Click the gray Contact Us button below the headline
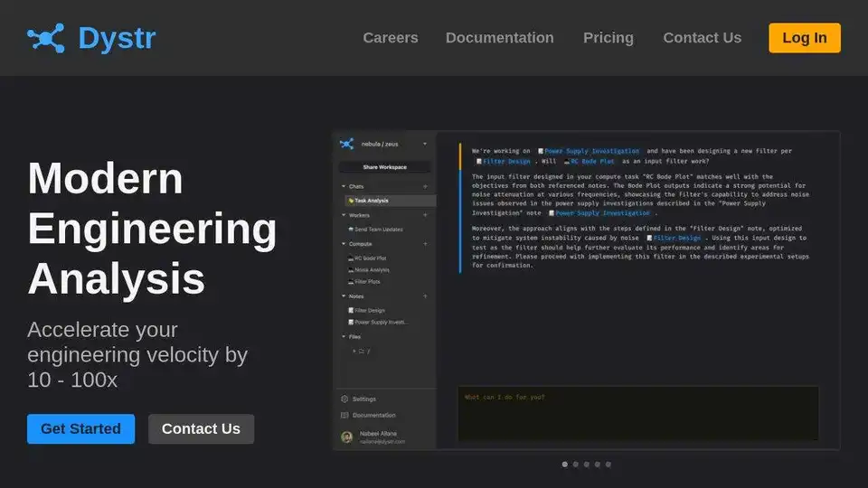Image resolution: width=868 pixels, height=488 pixels. 201,428
